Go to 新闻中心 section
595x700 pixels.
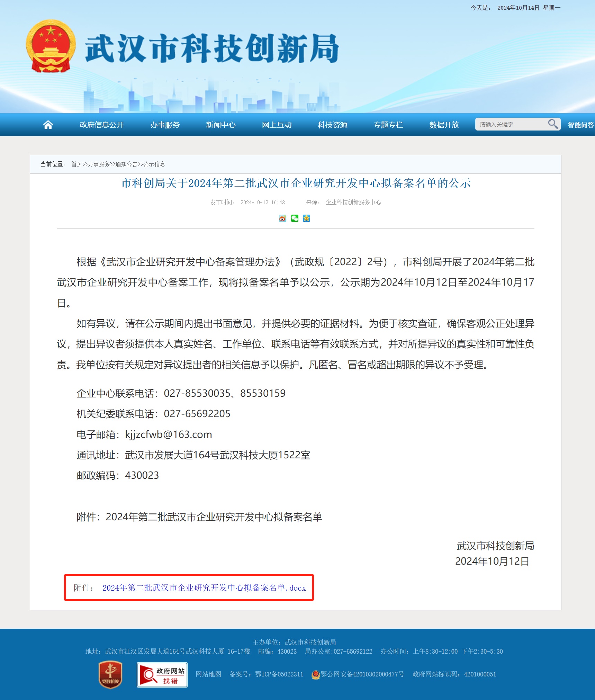(220, 125)
